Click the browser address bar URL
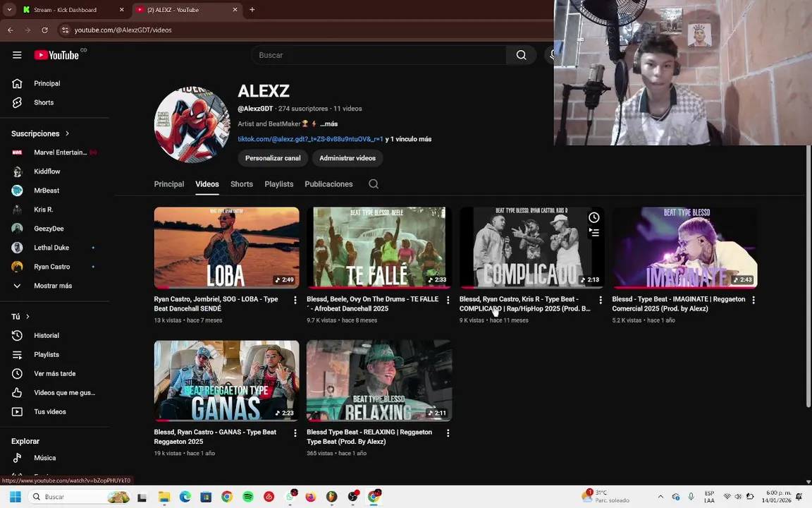Screen dimensions: 812x508 [x=123, y=30]
